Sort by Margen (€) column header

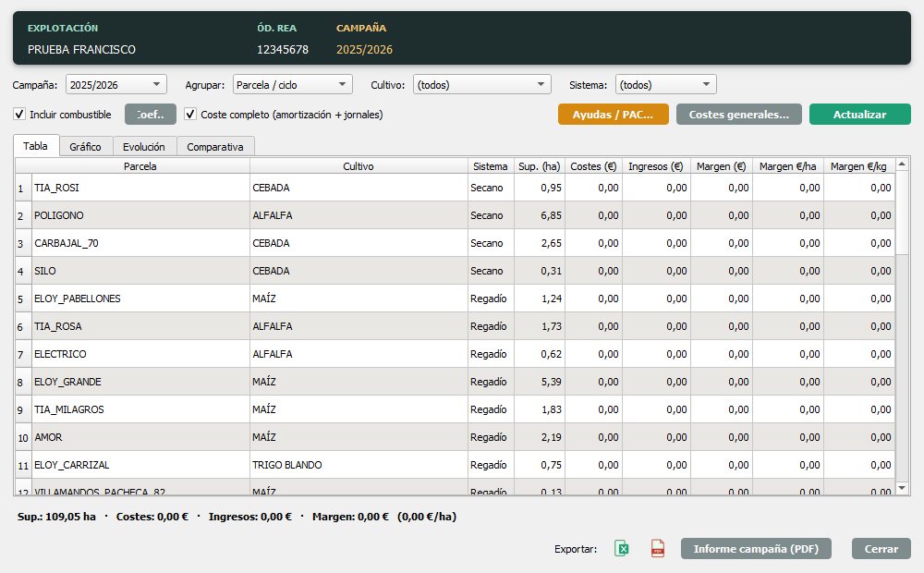(722, 166)
